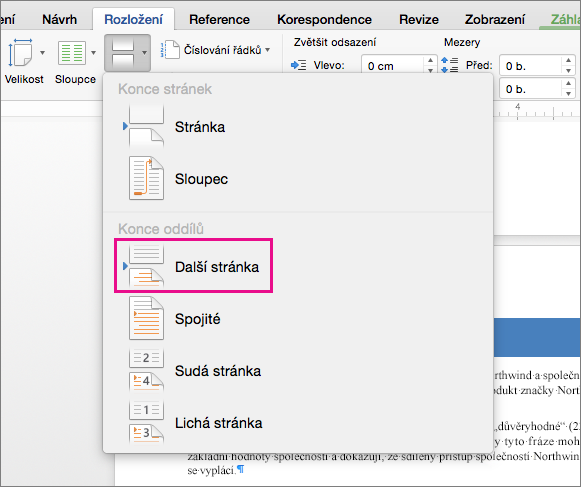Expand the Velikost dropdown arrow

tap(43, 53)
